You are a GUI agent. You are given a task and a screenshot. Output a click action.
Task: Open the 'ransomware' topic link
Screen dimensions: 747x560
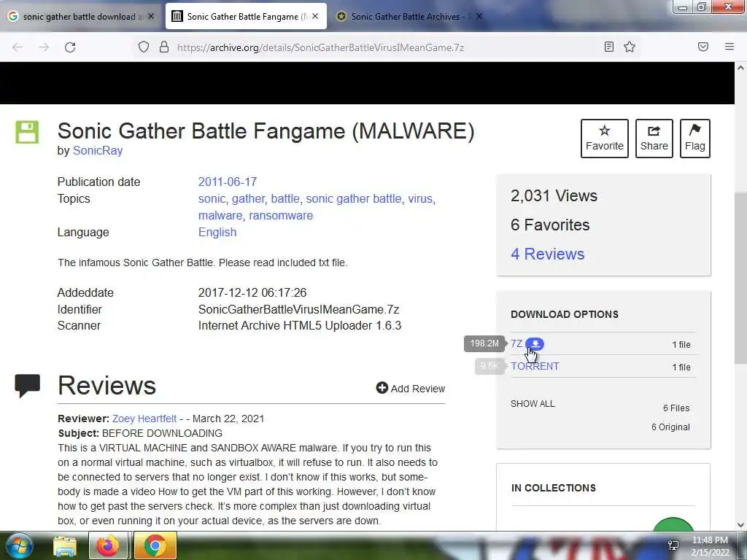[x=281, y=215]
